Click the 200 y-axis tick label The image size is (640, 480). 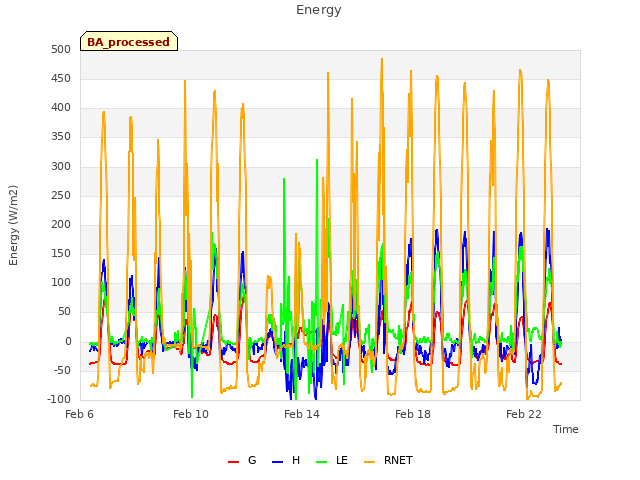click(61, 224)
